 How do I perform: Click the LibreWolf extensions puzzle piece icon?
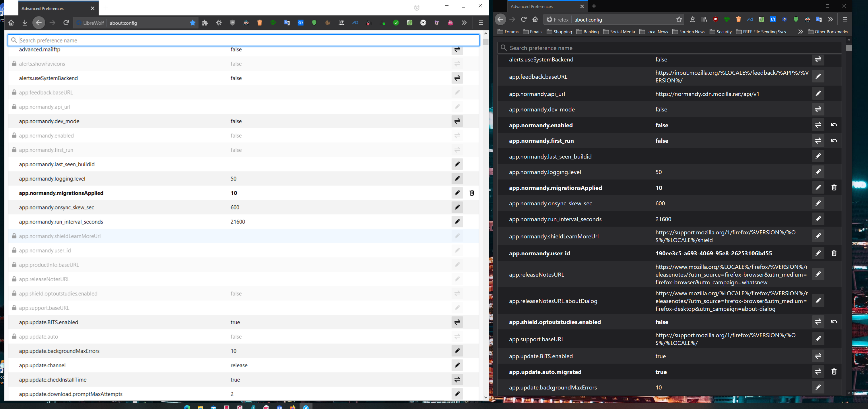[x=205, y=23]
